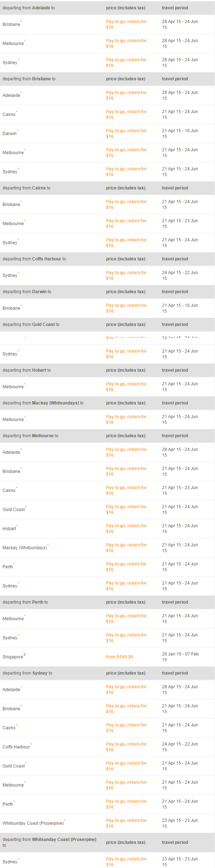
Task: Select the departing from Perth section header
Action: point(107,602)
